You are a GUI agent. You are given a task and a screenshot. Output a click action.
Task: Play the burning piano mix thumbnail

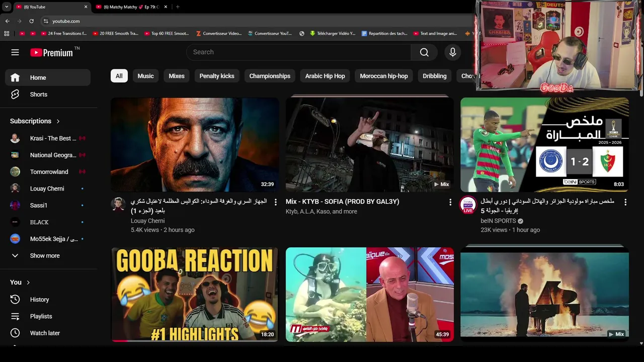point(544,295)
